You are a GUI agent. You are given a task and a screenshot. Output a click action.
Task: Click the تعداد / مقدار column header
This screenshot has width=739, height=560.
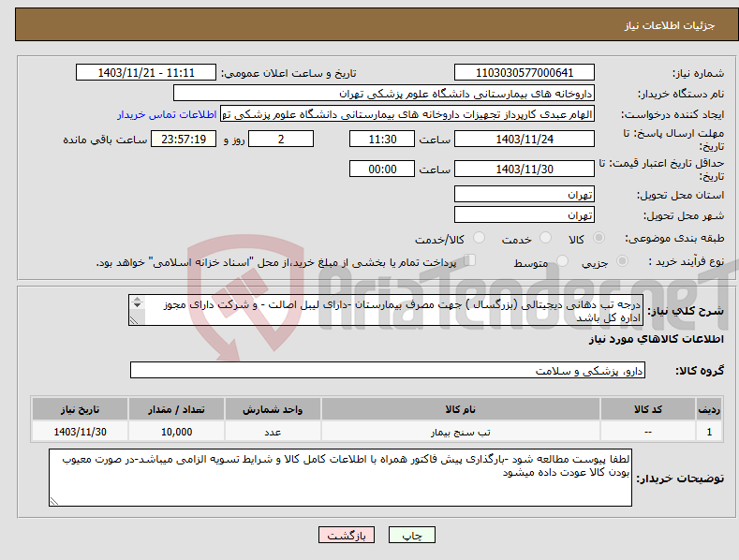pyautogui.click(x=176, y=409)
